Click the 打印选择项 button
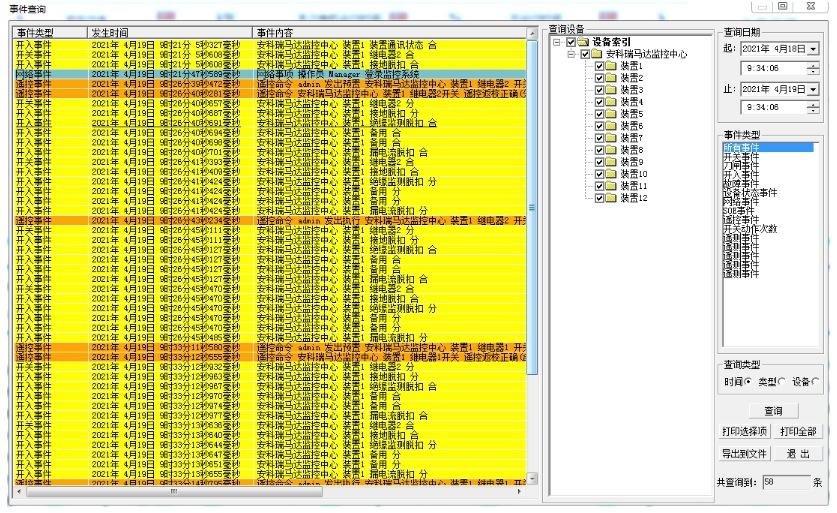 744,431
